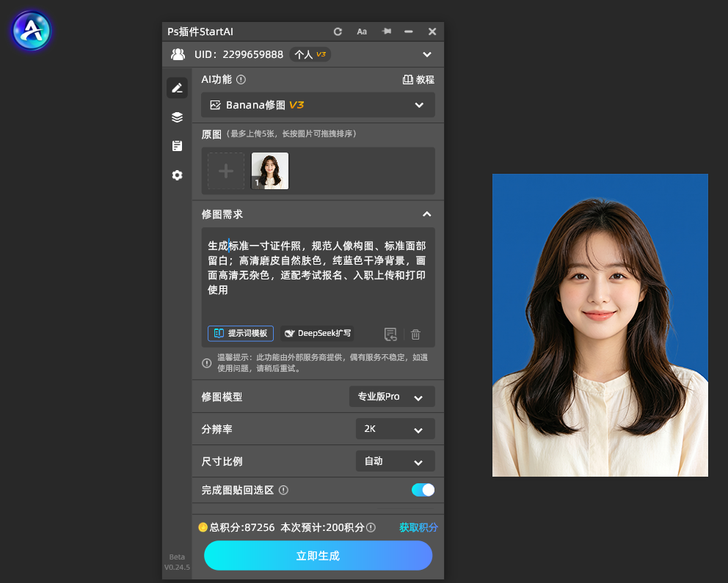This screenshot has width=728, height=583.
Task: Open the settings gear in sidebar
Action: (177, 175)
